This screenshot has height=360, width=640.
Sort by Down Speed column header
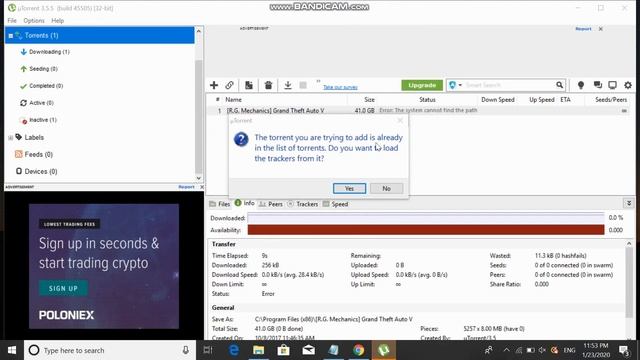click(498, 100)
